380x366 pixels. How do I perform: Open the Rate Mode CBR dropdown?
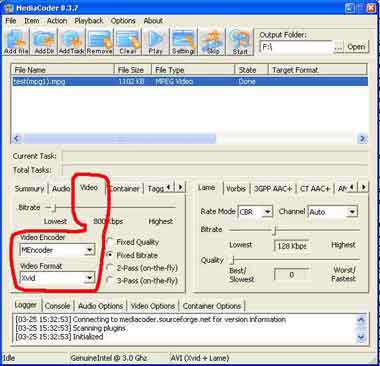tap(267, 212)
